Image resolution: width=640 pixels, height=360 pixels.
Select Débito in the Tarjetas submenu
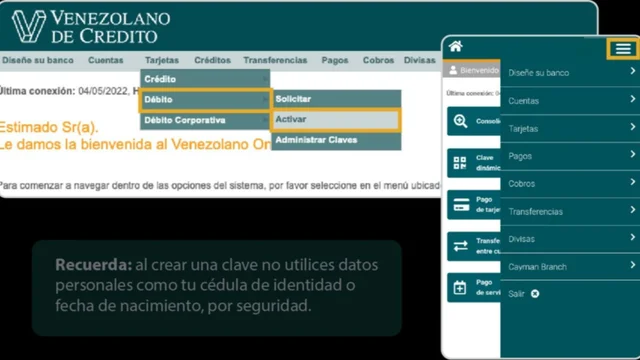(x=205, y=100)
